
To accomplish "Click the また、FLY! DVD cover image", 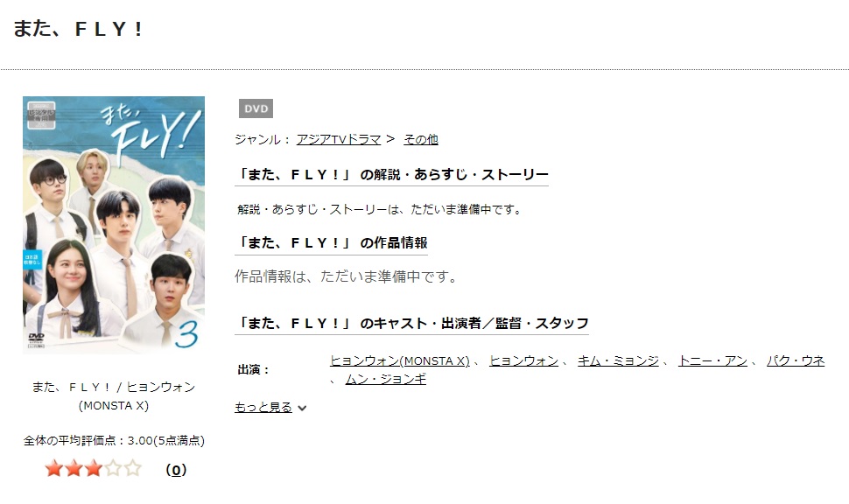I will click(x=114, y=225).
